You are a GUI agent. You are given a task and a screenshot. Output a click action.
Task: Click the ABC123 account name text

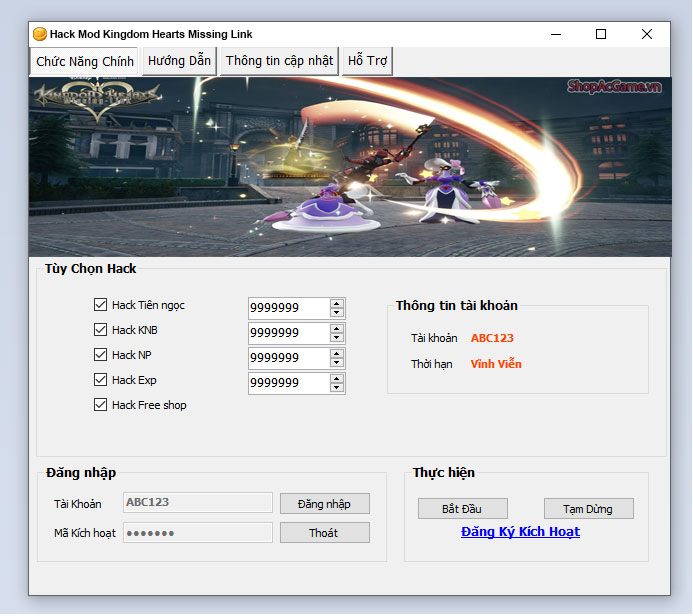[x=492, y=338]
